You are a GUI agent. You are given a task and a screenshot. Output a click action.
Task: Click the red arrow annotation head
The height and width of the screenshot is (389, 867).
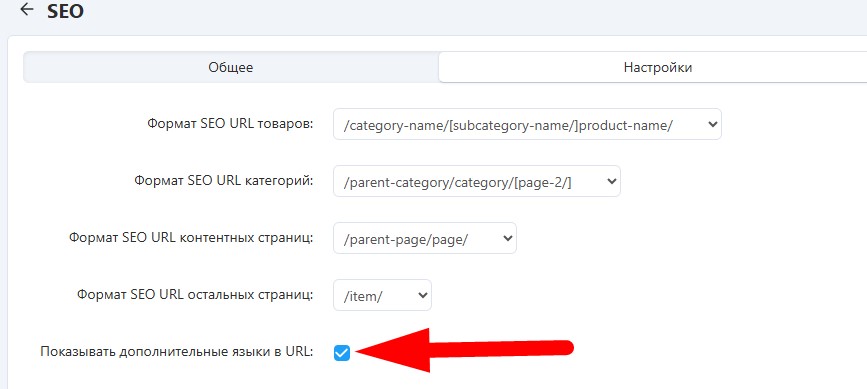393,350
